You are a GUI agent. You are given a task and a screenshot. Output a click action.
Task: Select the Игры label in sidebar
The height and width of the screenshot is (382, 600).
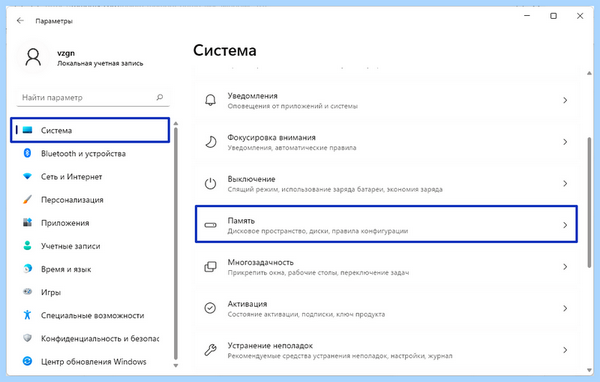51,292
